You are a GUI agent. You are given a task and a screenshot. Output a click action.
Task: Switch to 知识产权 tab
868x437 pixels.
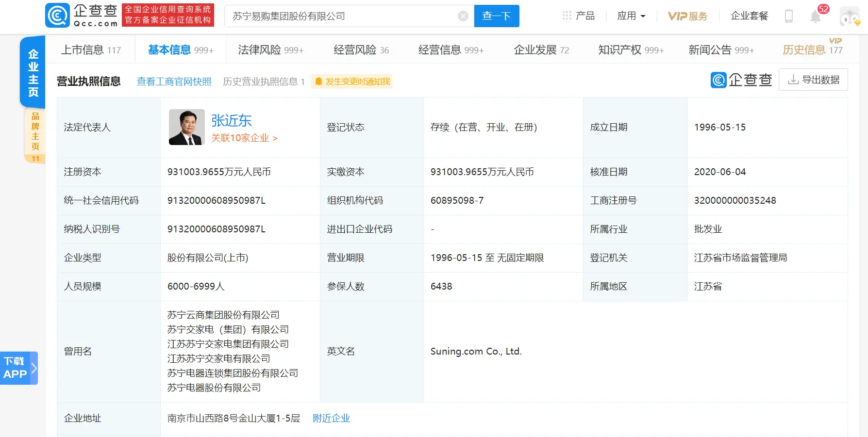point(631,50)
